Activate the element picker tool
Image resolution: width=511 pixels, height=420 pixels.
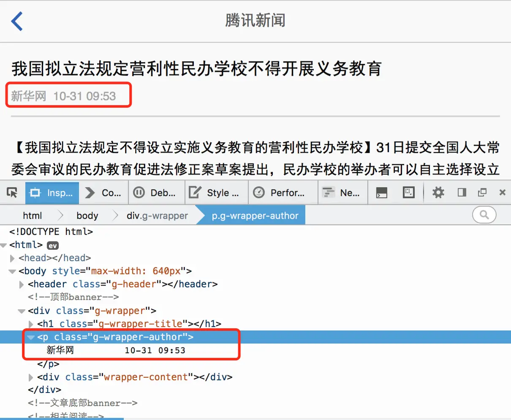[x=12, y=193]
